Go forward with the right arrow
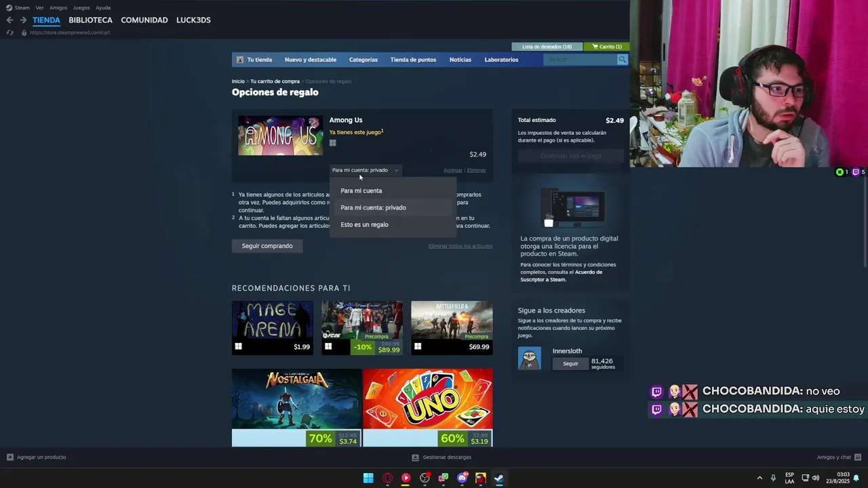 pyautogui.click(x=23, y=20)
